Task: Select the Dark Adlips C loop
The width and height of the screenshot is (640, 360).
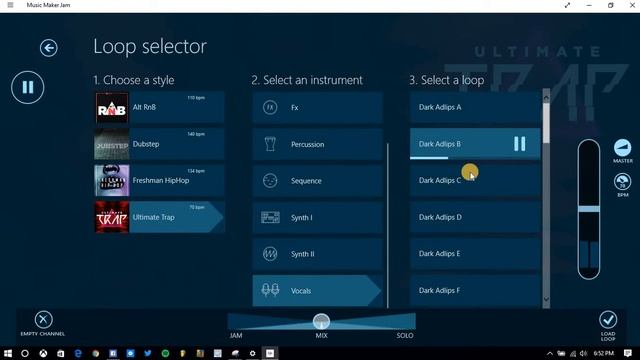Action: (x=475, y=180)
